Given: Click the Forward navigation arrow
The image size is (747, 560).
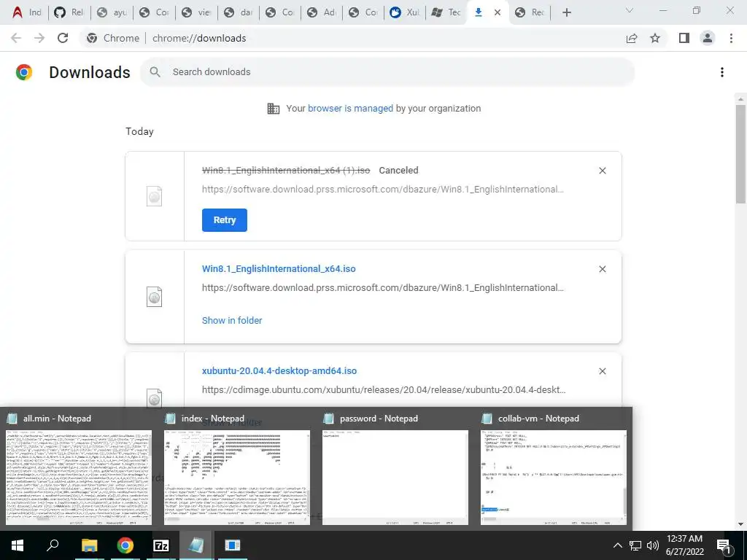Looking at the screenshot, I should (x=39, y=38).
